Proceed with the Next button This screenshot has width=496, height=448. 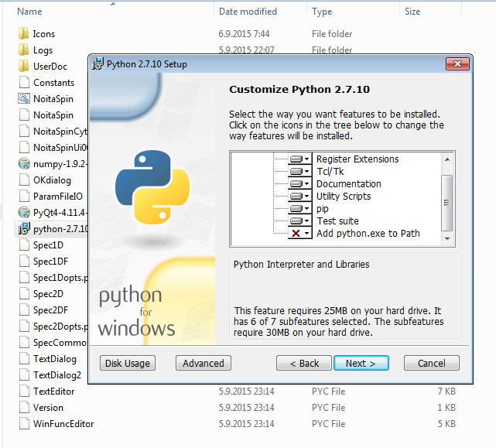(x=361, y=363)
